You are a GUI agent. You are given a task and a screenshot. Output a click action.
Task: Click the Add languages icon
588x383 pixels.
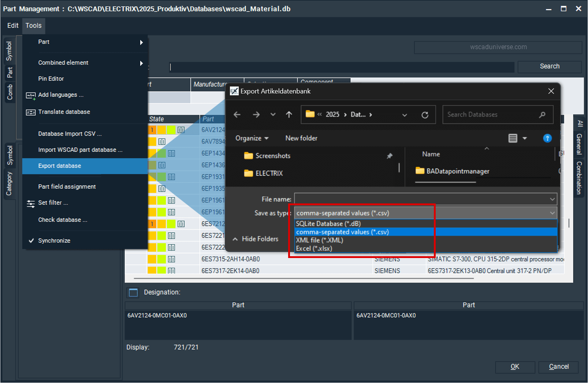coord(31,96)
